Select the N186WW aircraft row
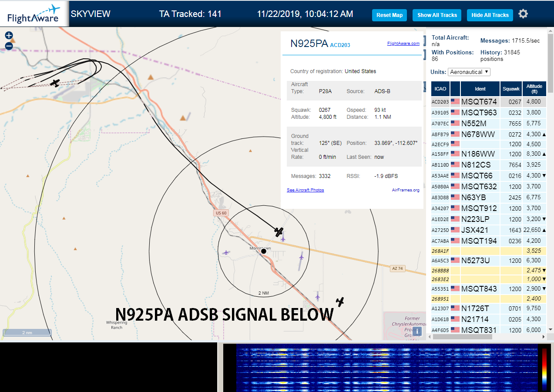This screenshot has width=554, height=392. [489, 154]
